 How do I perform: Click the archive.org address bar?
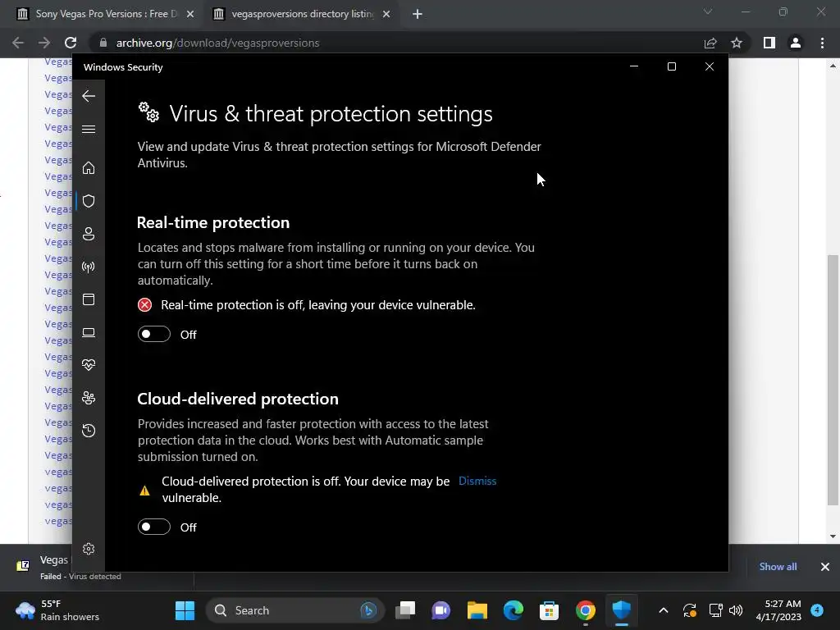point(396,43)
